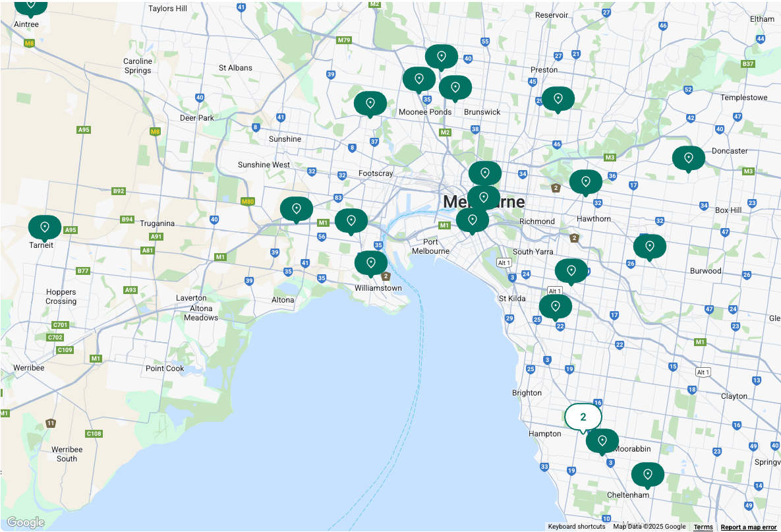Select the store pin near Preston
This screenshot has height=532, width=781.
(558, 99)
